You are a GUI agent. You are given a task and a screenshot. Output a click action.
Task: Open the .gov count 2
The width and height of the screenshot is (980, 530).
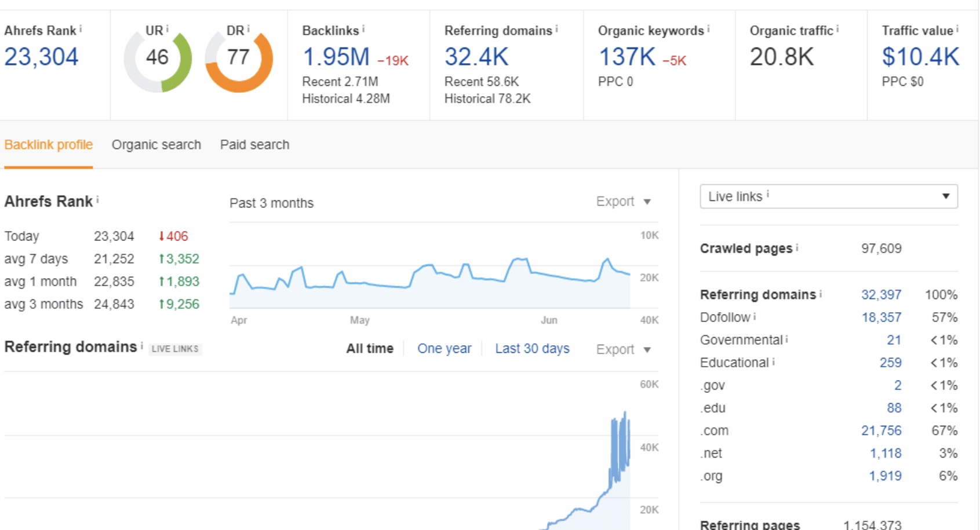(x=898, y=385)
